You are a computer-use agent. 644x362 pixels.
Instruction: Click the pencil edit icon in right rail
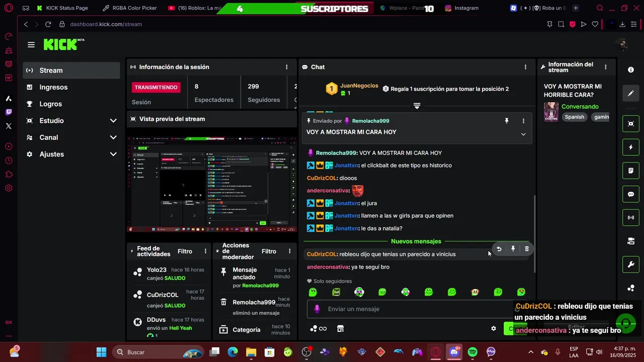tap(631, 93)
